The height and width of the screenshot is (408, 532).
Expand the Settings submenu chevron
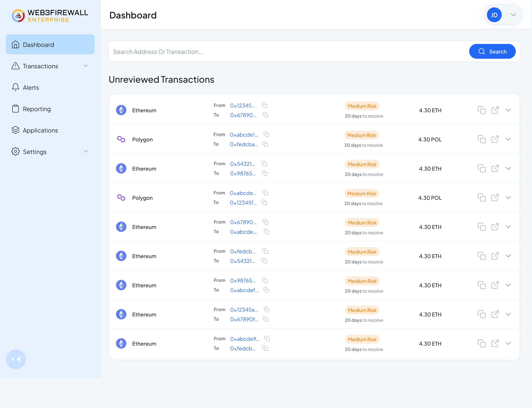[x=86, y=151]
